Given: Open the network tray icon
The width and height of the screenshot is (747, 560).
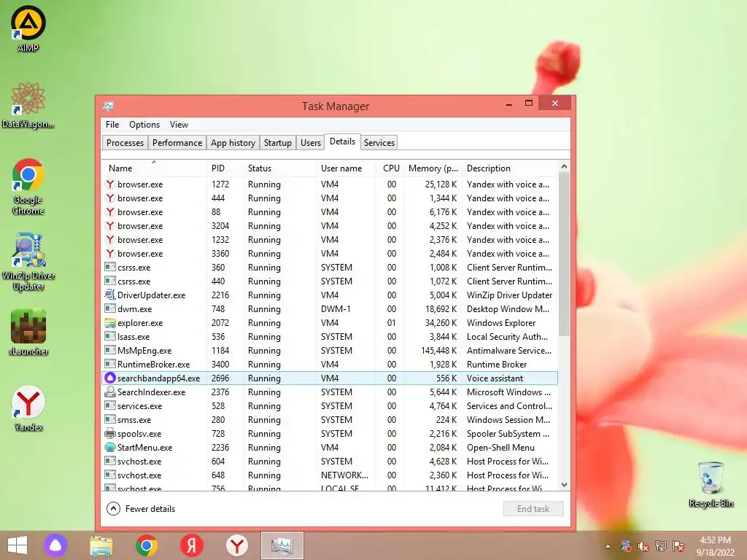Looking at the screenshot, I should (661, 546).
